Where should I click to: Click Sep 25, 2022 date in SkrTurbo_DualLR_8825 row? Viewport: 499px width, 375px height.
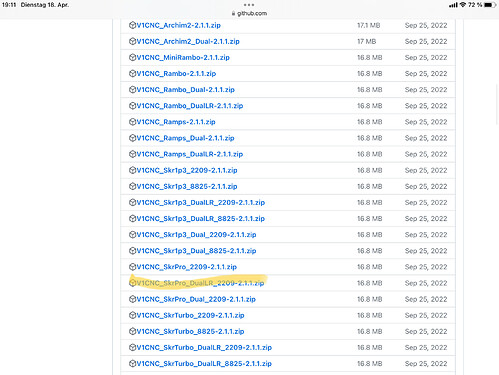point(426,364)
